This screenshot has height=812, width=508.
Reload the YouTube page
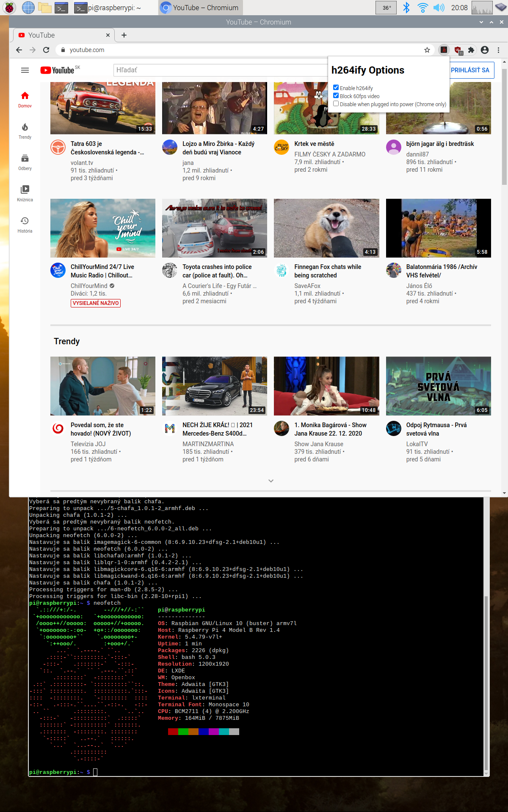click(46, 50)
